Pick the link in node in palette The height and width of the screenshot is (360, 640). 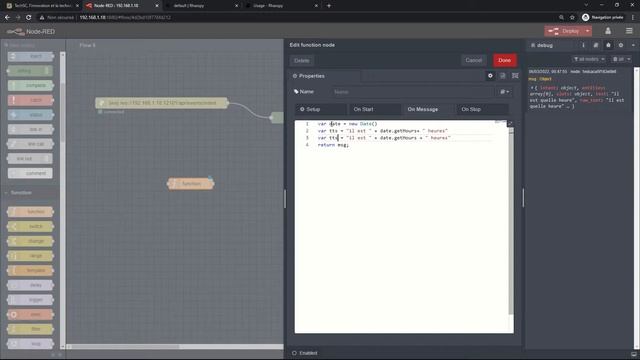30,129
